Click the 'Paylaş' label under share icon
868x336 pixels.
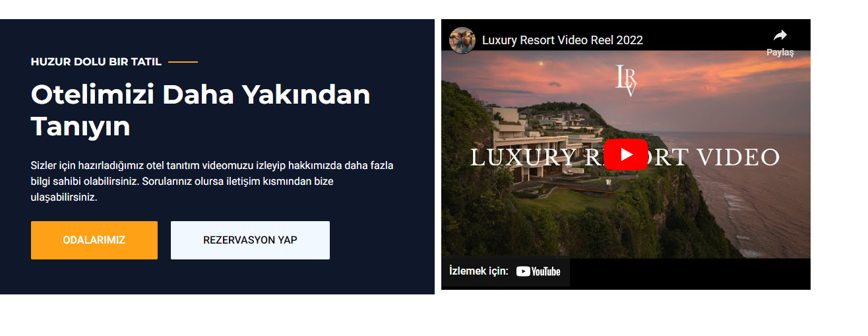click(x=780, y=52)
